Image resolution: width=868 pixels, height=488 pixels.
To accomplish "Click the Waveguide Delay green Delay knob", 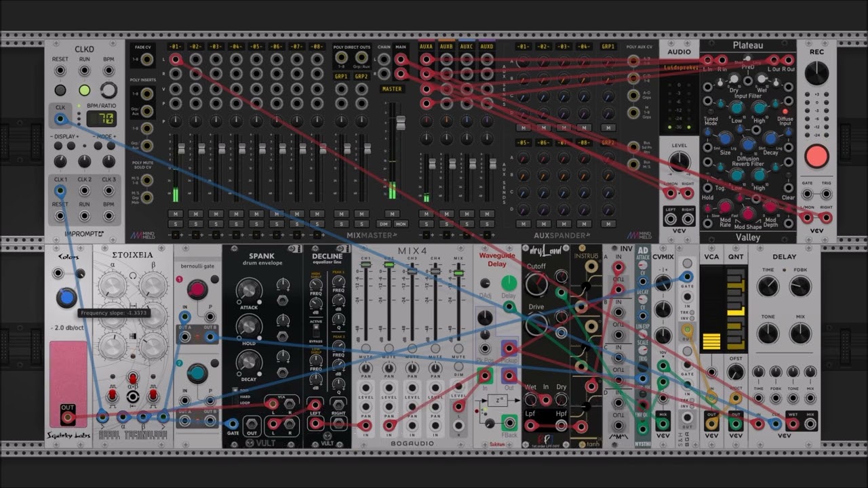I will click(509, 283).
